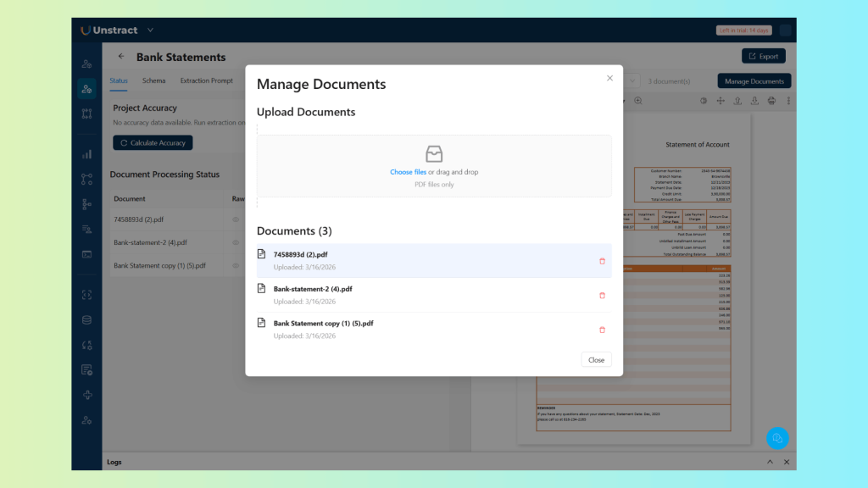This screenshot has height=488, width=868.
Task: Remove Bank Statement copy (1) (5).pdf via trash icon
Action: (602, 330)
